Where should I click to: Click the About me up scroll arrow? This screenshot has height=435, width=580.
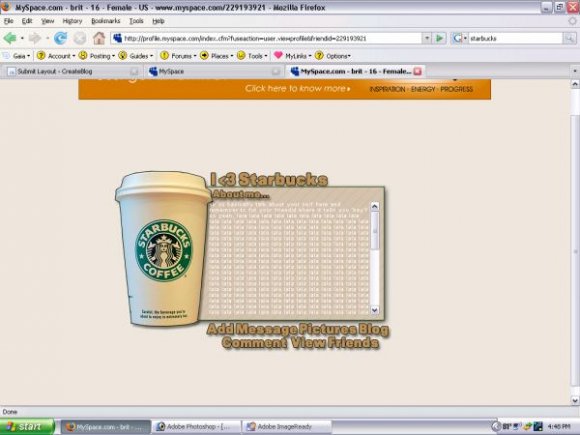click(374, 206)
